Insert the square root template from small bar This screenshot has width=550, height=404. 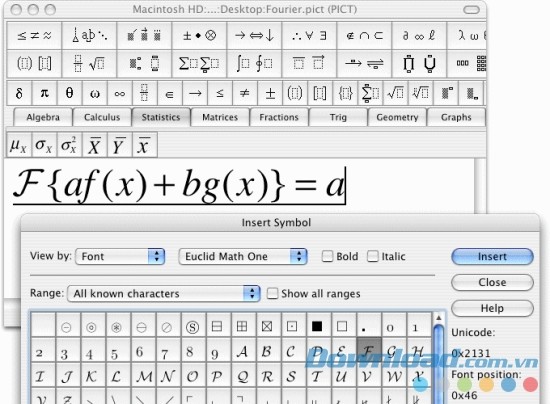[x=395, y=93]
